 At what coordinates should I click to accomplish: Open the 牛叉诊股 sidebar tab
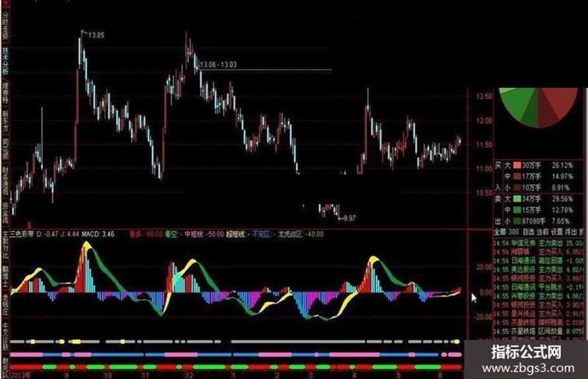click(x=5, y=337)
